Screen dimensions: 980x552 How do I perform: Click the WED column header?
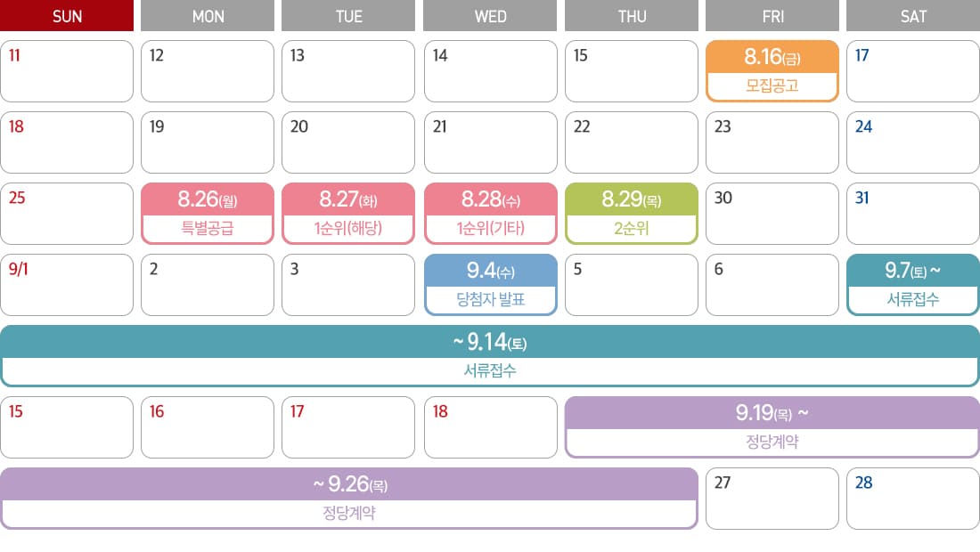coord(490,16)
